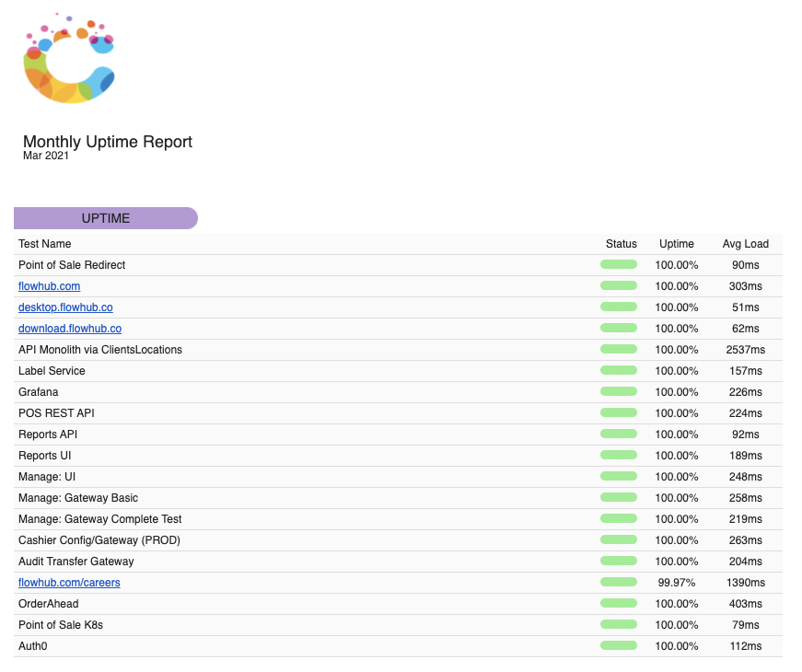
Task: Click the Monthly Uptime Report title
Action: (108, 142)
